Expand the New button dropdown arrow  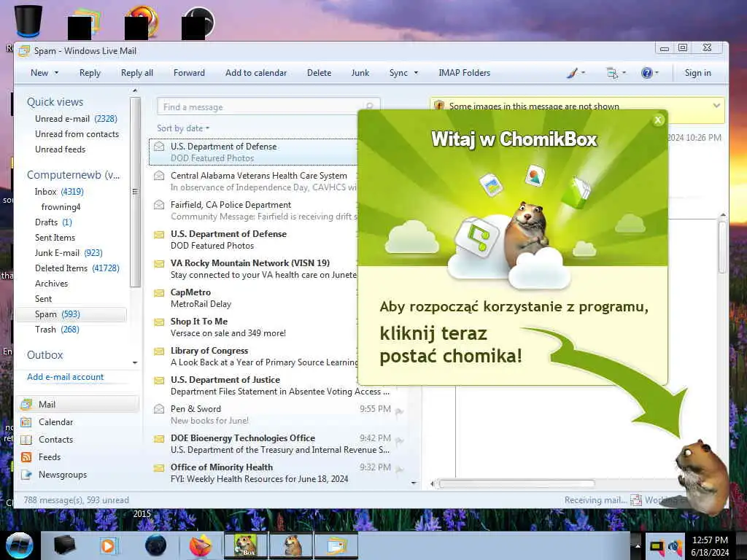[x=56, y=73]
